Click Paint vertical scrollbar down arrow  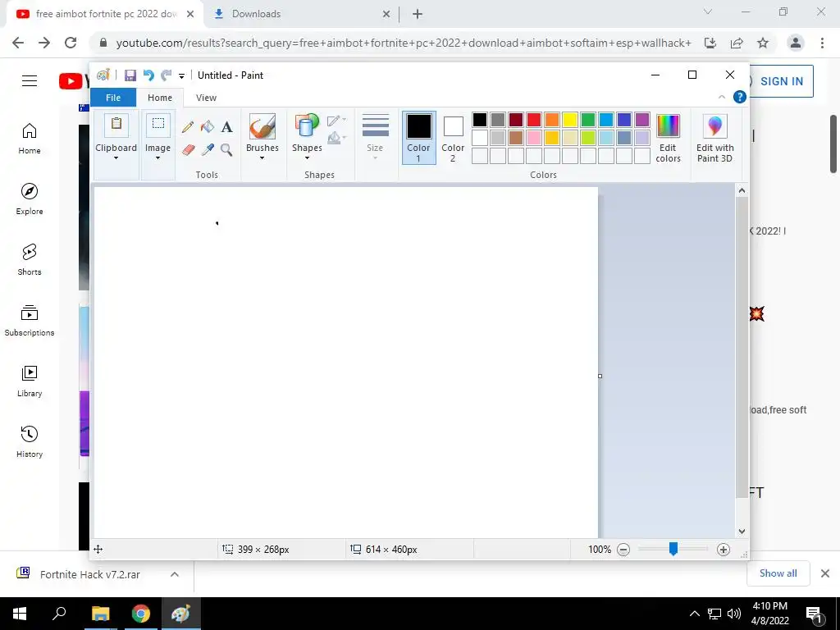[x=742, y=532]
